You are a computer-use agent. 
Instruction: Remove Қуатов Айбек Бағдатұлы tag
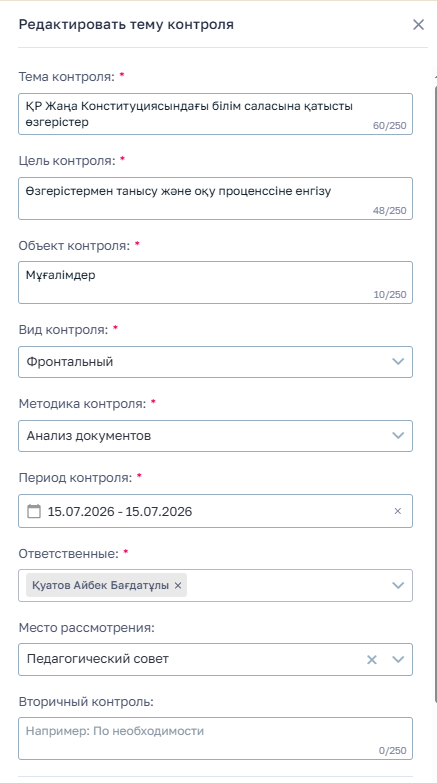coord(178,585)
